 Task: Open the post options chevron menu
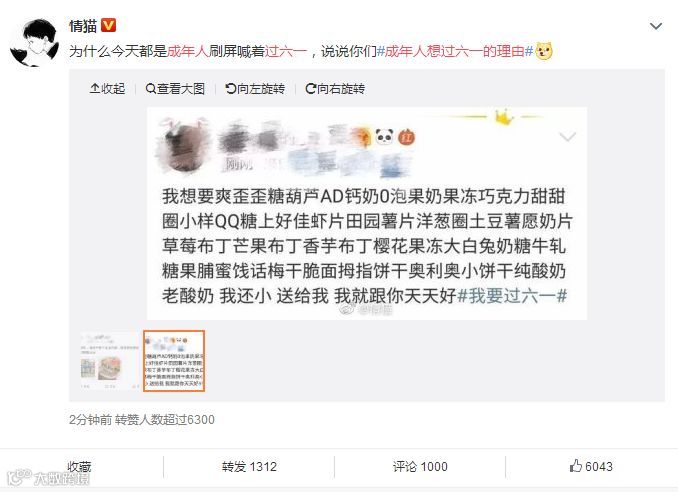[x=656, y=26]
